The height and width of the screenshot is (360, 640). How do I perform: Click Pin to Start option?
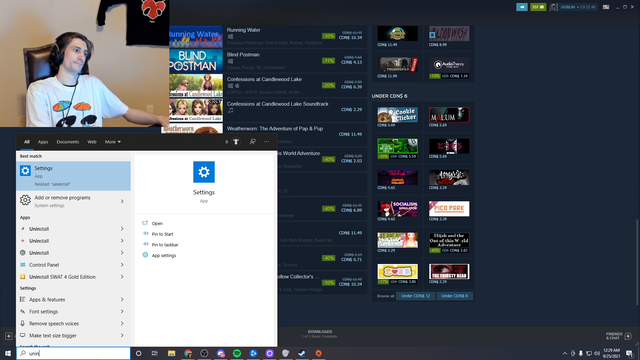click(162, 234)
